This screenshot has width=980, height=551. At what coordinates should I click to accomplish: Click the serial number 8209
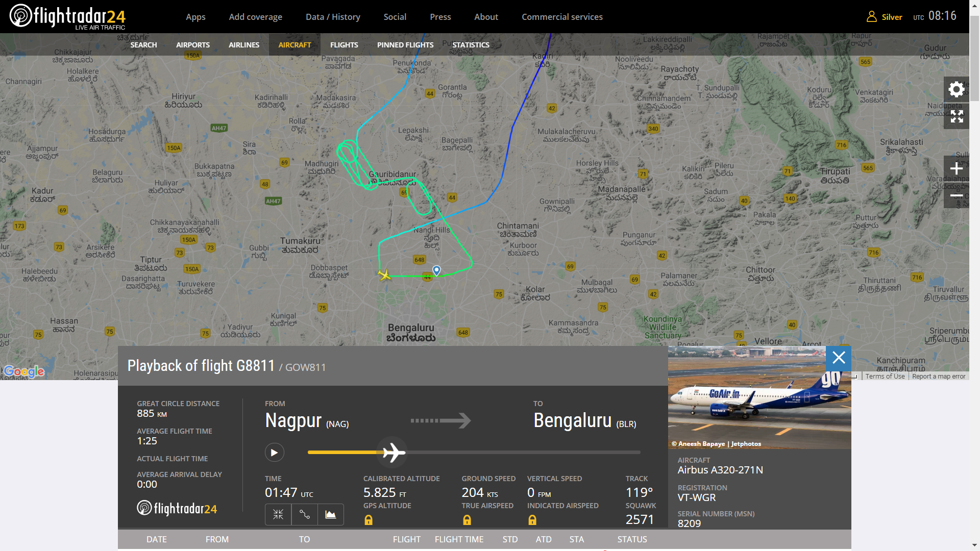689,523
